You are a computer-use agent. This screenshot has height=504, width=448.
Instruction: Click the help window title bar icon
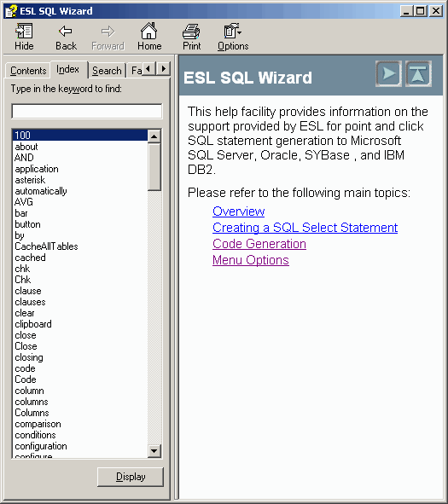11,11
